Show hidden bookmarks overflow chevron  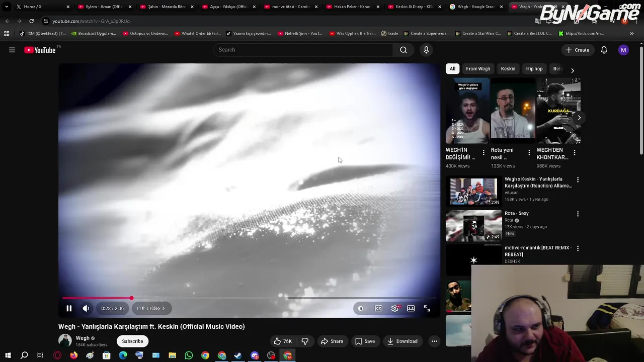click(632, 34)
